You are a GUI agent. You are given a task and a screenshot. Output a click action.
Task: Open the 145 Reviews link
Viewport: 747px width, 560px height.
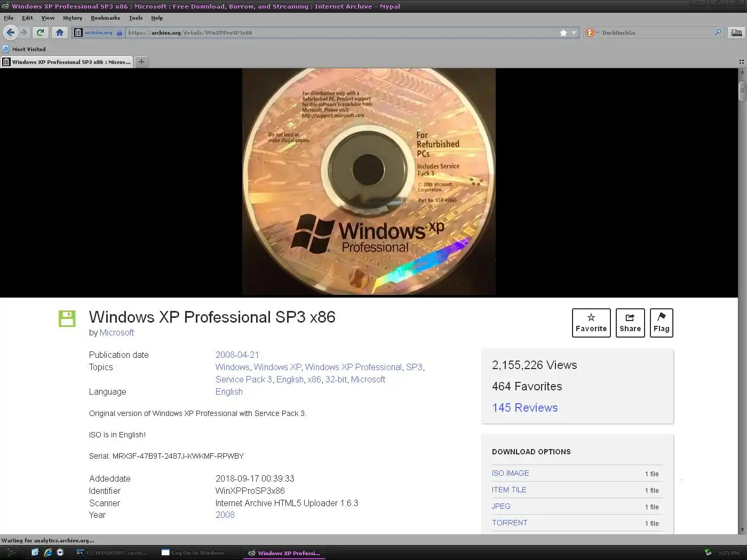click(525, 407)
